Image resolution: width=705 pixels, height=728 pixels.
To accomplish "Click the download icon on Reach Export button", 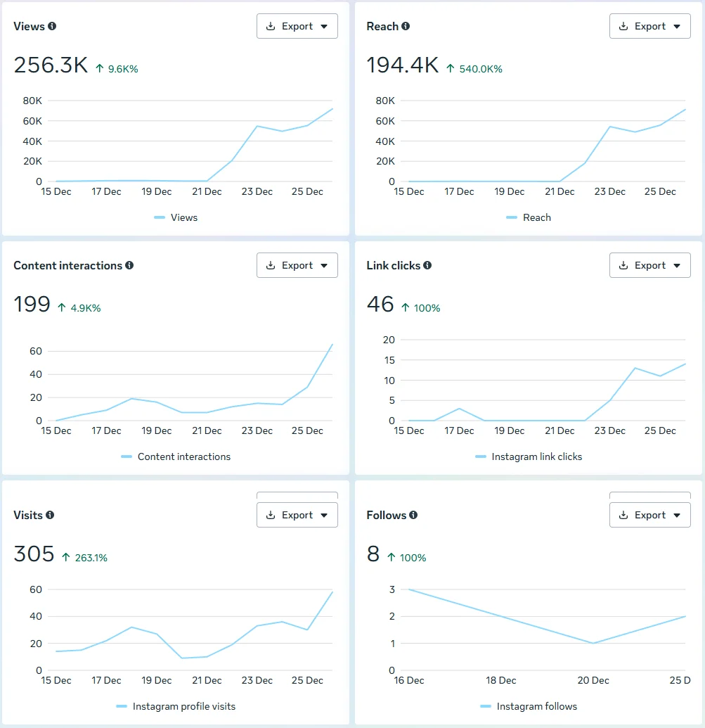I will (623, 25).
